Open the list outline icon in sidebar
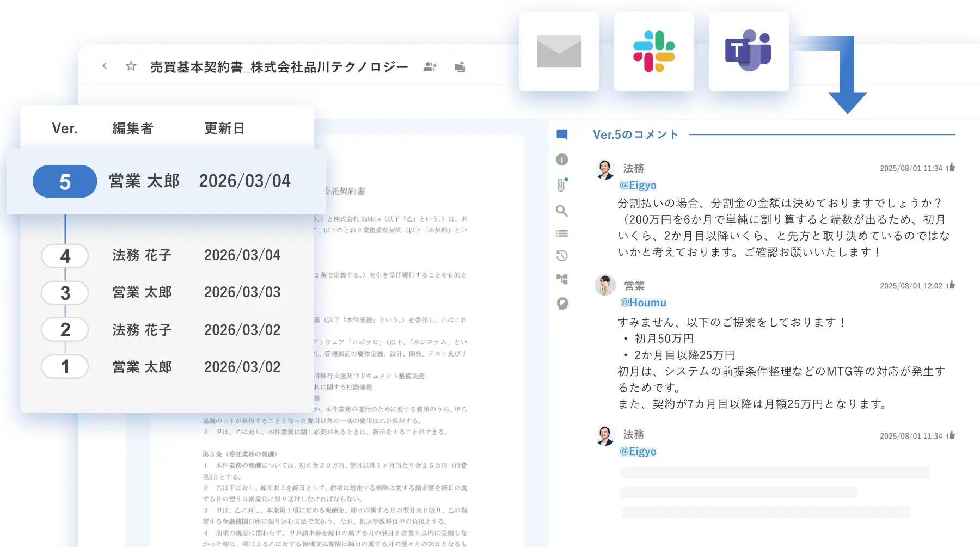This screenshot has width=980, height=547. (562, 233)
